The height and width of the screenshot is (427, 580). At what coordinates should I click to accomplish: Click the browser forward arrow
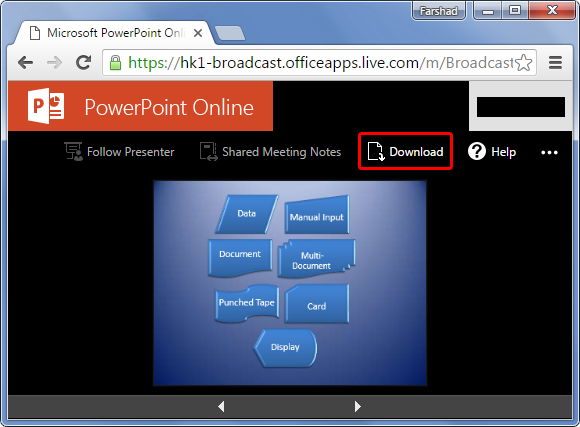[54, 63]
